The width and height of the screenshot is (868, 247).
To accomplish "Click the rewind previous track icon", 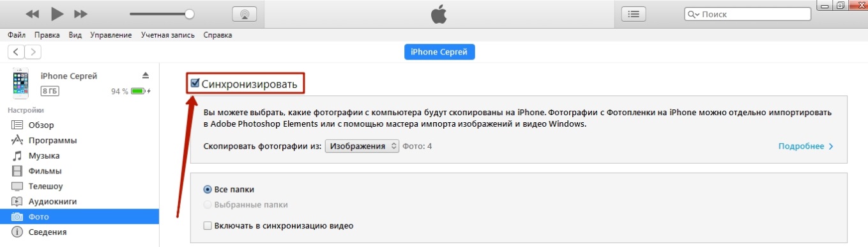I will point(33,13).
